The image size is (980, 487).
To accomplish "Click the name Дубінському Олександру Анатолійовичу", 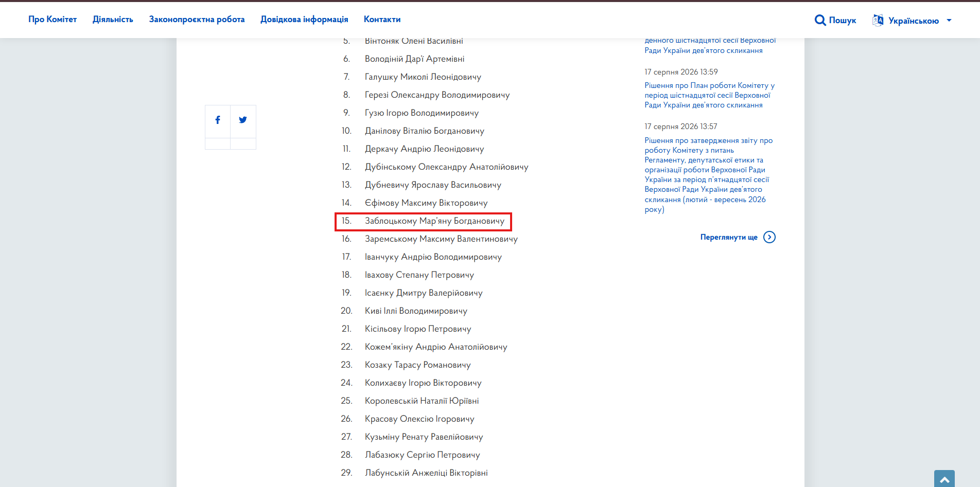I will (x=447, y=167).
